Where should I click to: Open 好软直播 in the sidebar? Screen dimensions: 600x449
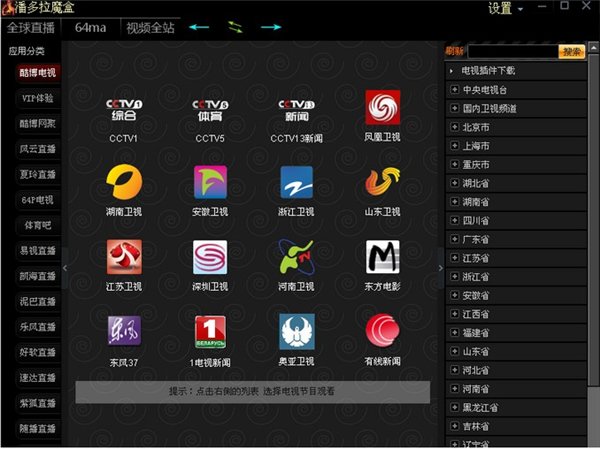pyautogui.click(x=38, y=352)
